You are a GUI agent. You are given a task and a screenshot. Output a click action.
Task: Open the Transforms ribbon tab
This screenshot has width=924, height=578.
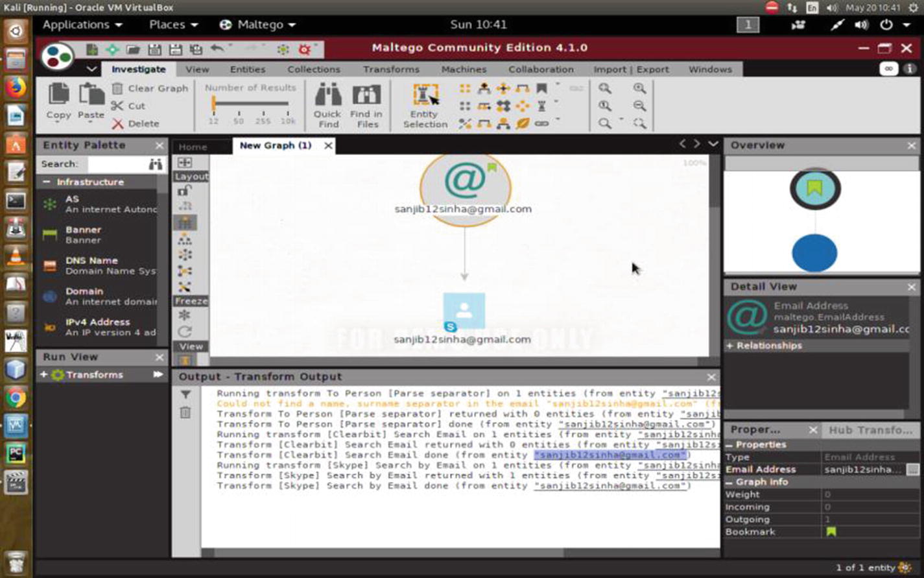pyautogui.click(x=391, y=69)
